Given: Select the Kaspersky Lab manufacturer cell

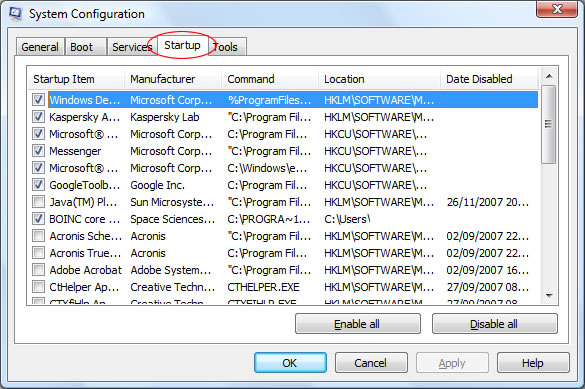Looking at the screenshot, I should pos(165,117).
